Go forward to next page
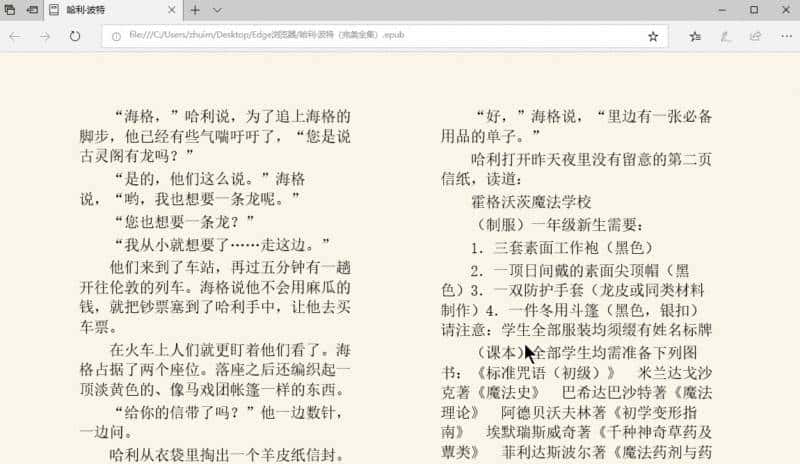This screenshot has width=800, height=464. point(45,36)
